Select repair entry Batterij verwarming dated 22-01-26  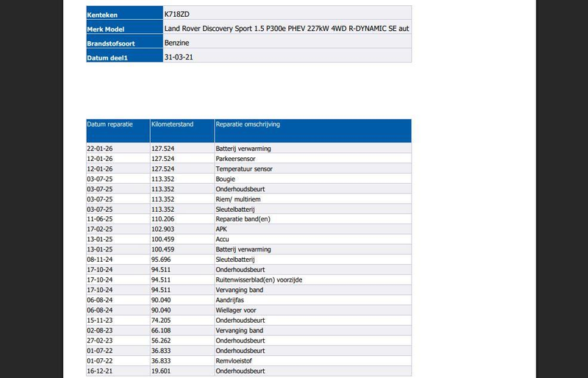tap(243, 149)
